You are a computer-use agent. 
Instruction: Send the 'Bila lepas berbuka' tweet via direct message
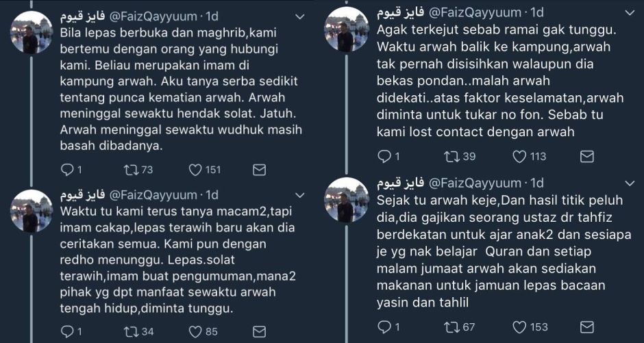259,170
